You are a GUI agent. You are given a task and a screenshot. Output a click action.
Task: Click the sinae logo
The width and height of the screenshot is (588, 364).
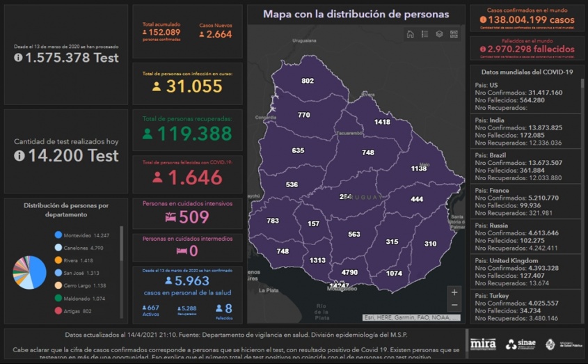pyautogui.click(x=520, y=344)
